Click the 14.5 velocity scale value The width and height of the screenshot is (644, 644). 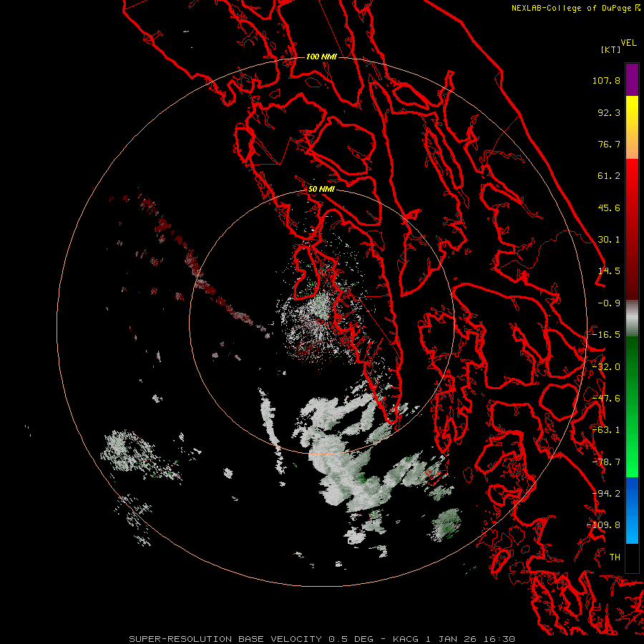(609, 271)
